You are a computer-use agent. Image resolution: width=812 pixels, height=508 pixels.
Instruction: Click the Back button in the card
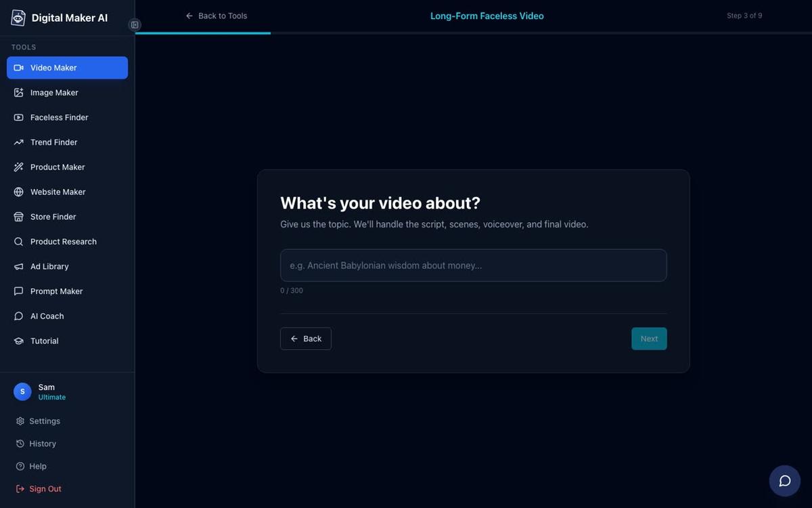306,339
